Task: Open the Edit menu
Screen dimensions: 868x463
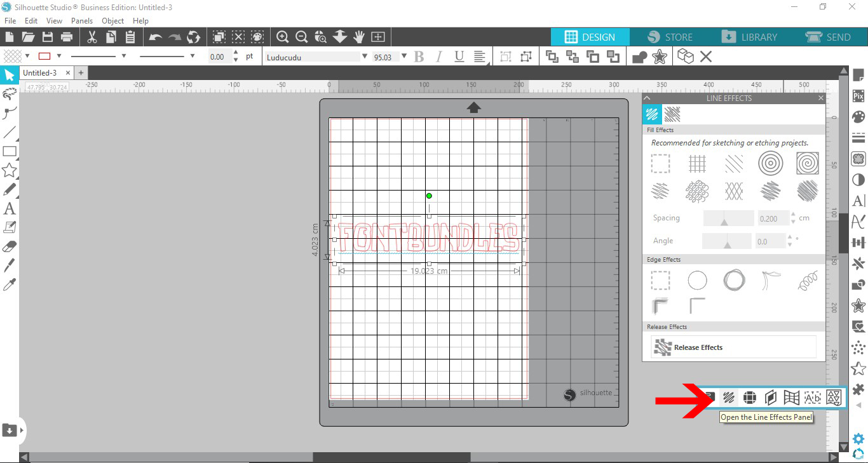Action: (x=31, y=21)
